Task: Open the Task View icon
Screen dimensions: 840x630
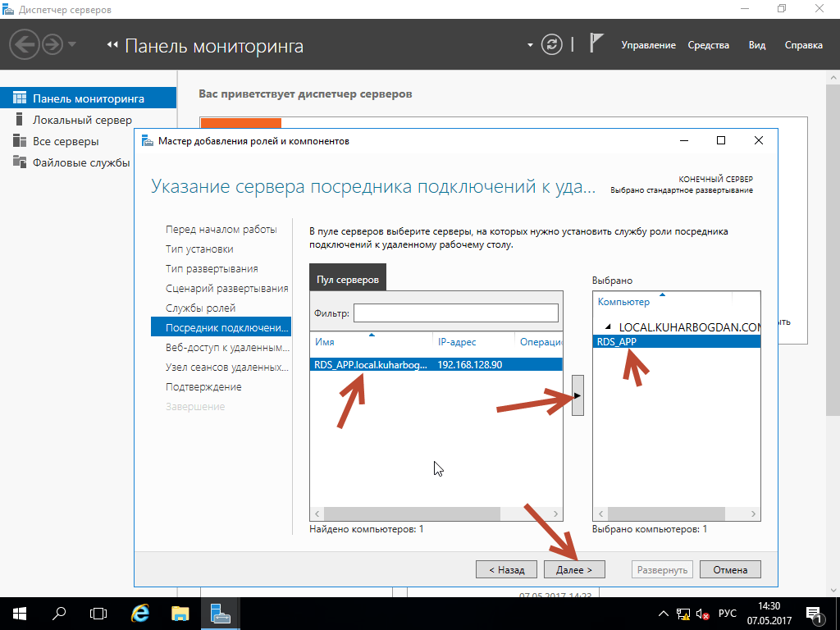Action: click(x=98, y=613)
